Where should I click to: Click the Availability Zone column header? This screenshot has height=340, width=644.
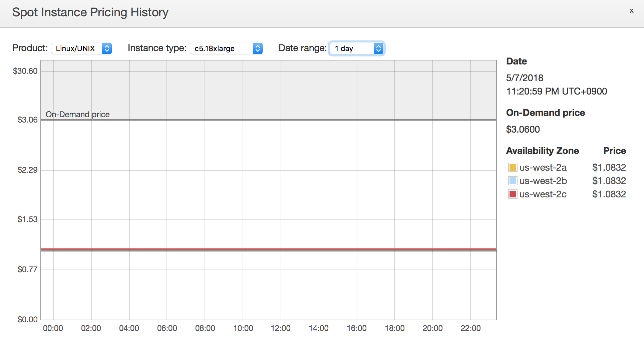click(x=542, y=151)
